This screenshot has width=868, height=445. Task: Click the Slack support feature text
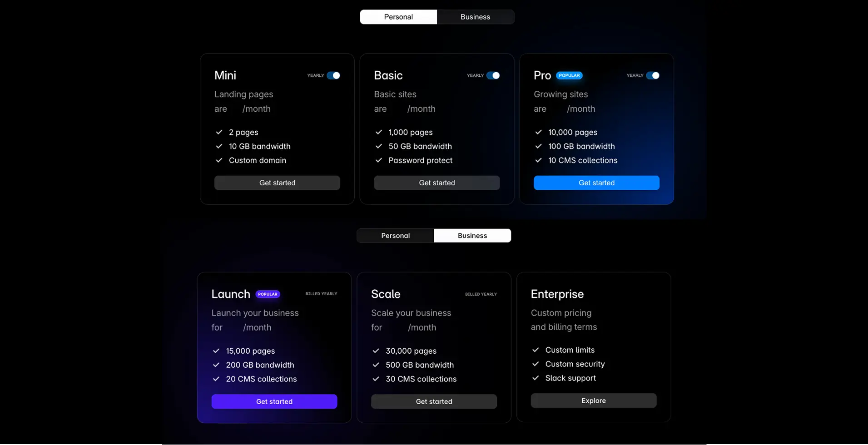pos(570,378)
